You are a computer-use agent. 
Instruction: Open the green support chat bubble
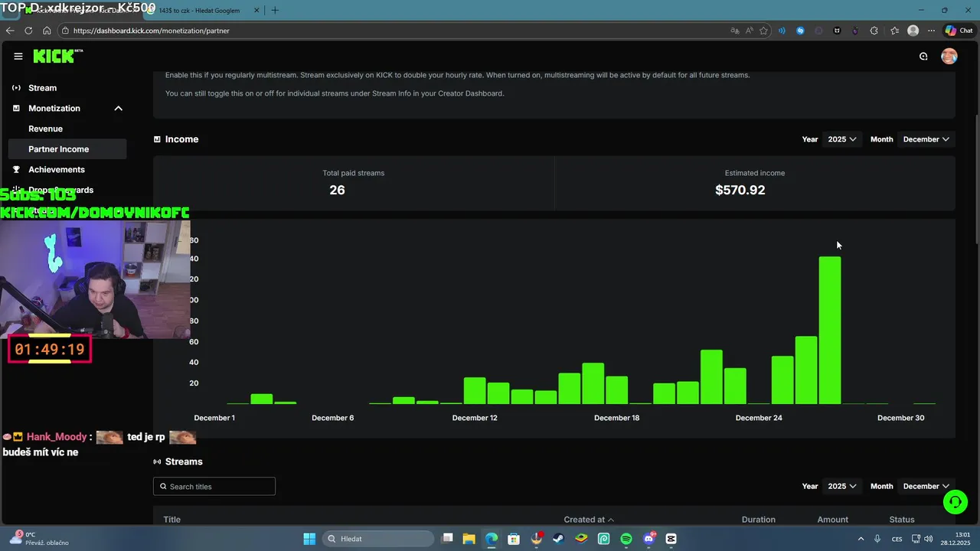click(955, 502)
